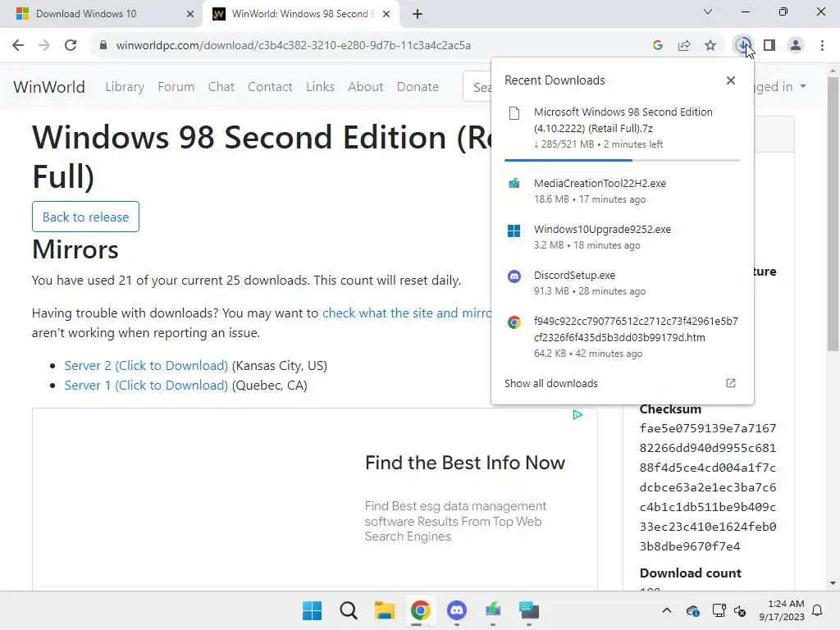Click the AdChoices icon on the ad

click(x=577, y=414)
